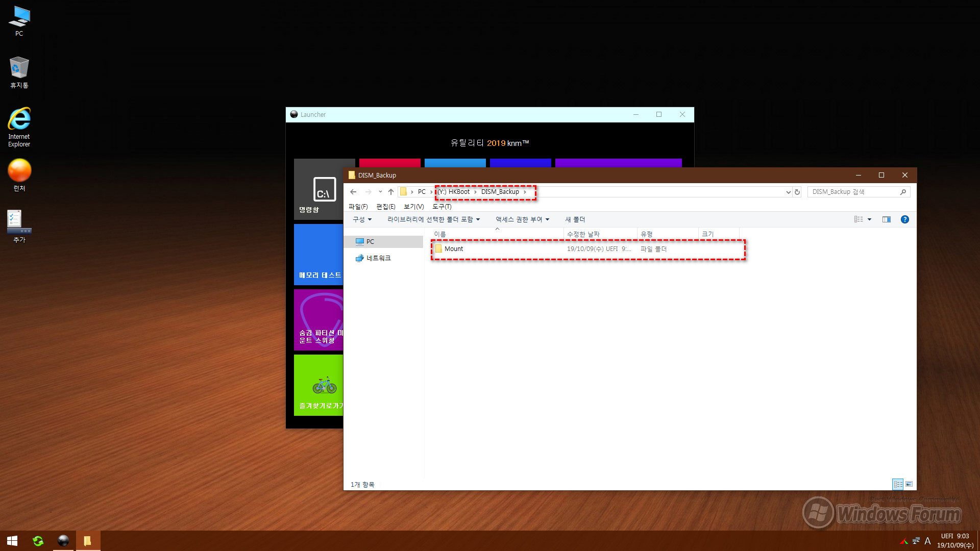This screenshot has height=551, width=980.
Task: Click the purple wide tile in Launcher
Action: pos(619,163)
